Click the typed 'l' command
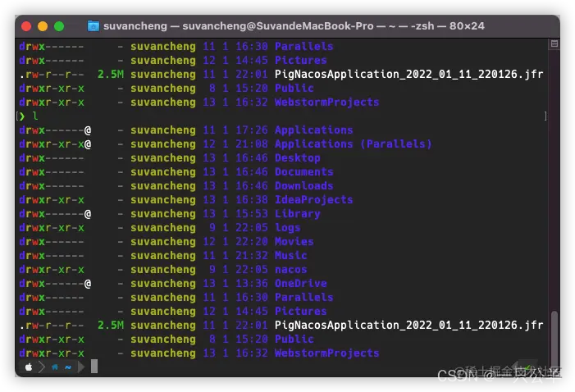This screenshot has height=392, width=575. coord(35,116)
